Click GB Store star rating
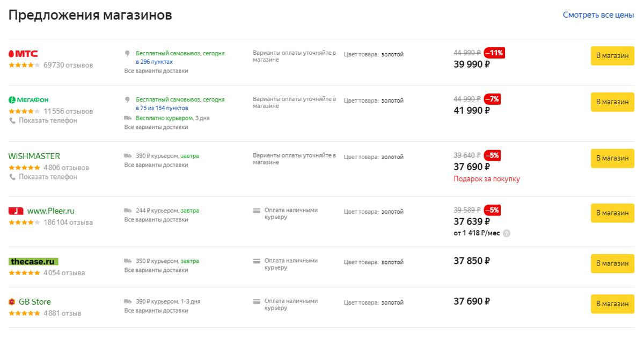This screenshot has height=338, width=644. point(24,313)
